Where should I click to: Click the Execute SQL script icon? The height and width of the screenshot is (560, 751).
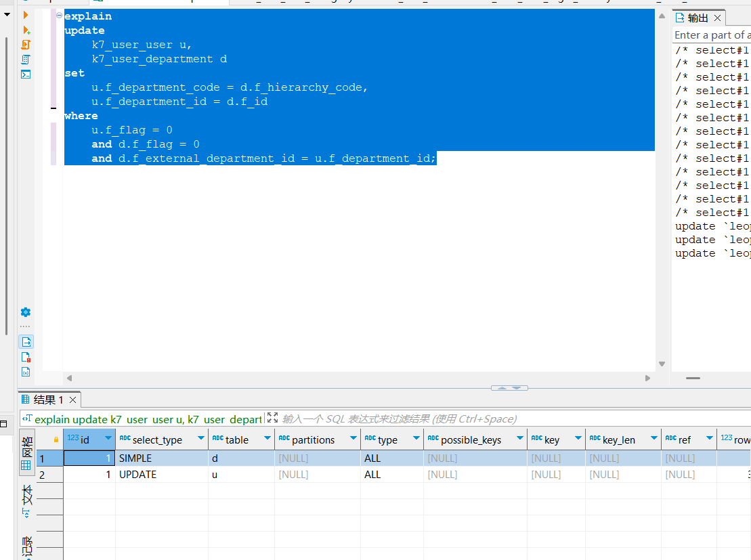point(26,45)
